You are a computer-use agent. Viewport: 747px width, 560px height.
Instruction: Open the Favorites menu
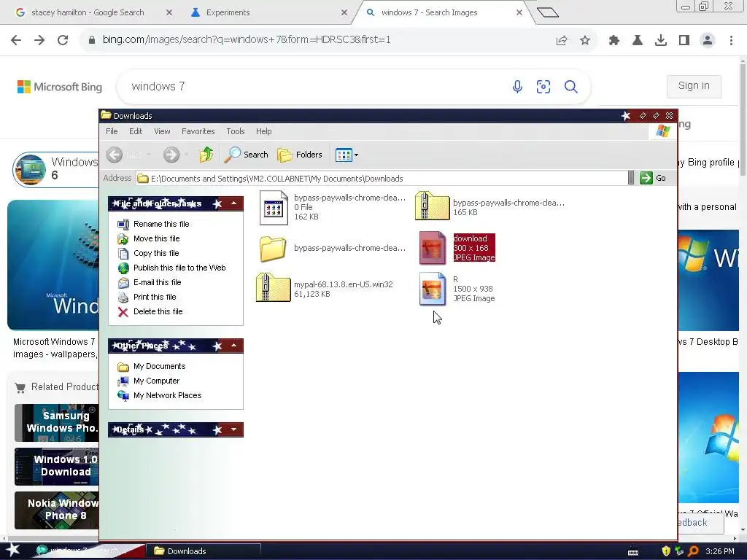coord(198,131)
